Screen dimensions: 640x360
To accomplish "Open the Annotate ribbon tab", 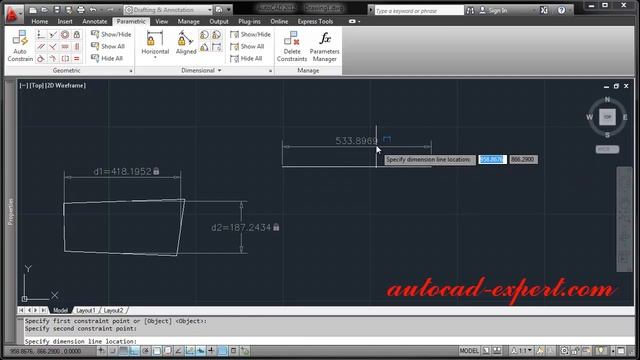I will [x=95, y=21].
